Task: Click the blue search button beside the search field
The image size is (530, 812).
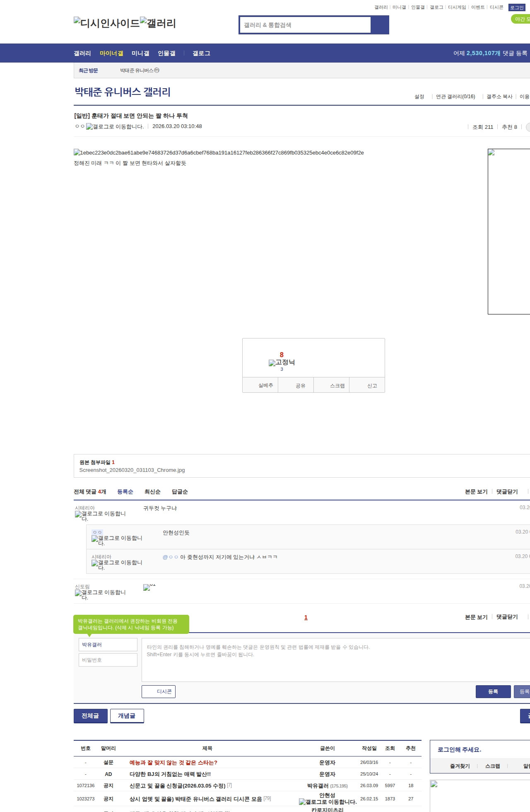Action: point(380,25)
